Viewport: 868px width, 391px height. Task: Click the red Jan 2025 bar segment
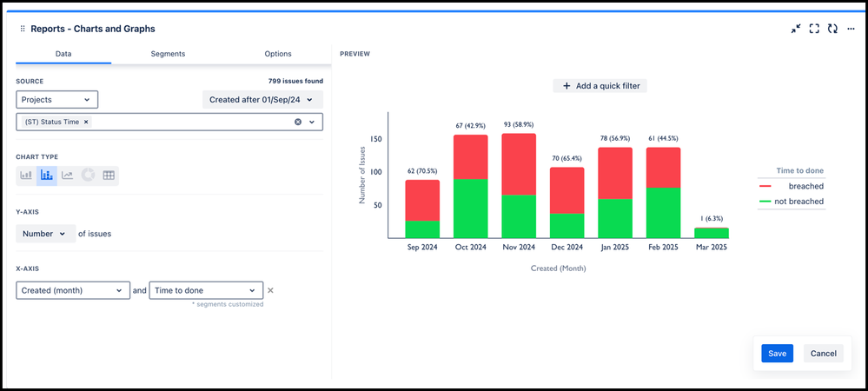[615, 173]
